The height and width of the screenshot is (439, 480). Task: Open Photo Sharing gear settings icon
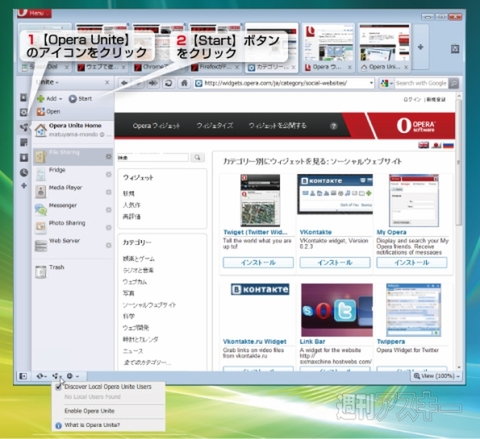click(108, 227)
